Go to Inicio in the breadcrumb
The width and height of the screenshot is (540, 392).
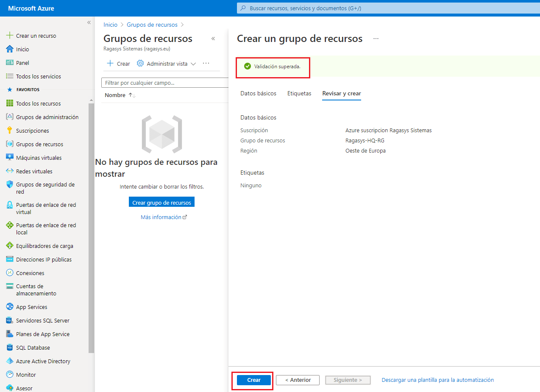(x=111, y=25)
